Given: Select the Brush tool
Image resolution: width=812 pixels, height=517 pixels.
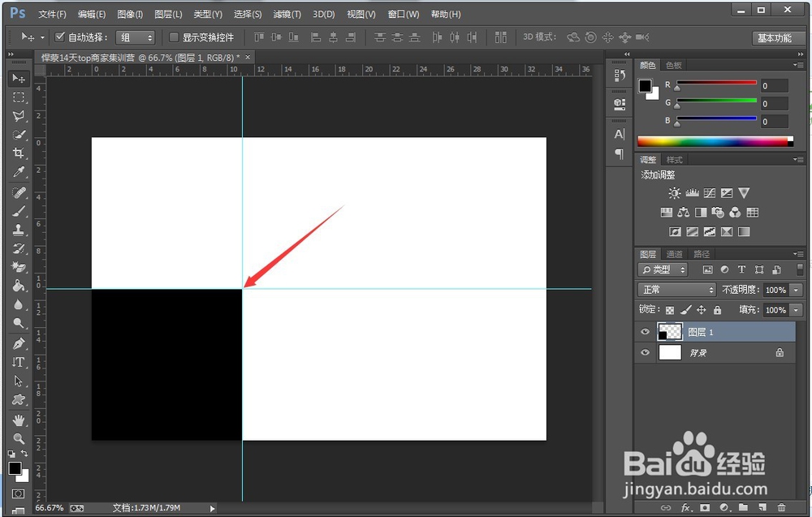Looking at the screenshot, I should pyautogui.click(x=19, y=211).
